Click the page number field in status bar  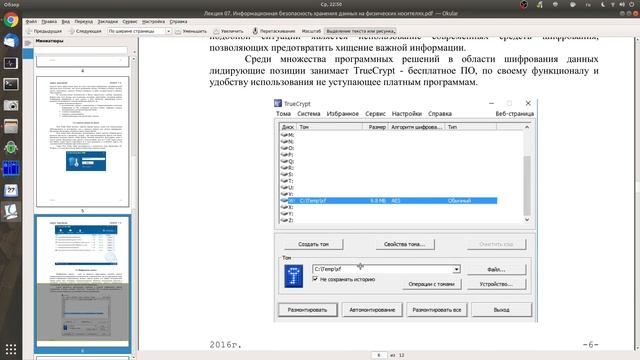tap(379, 356)
